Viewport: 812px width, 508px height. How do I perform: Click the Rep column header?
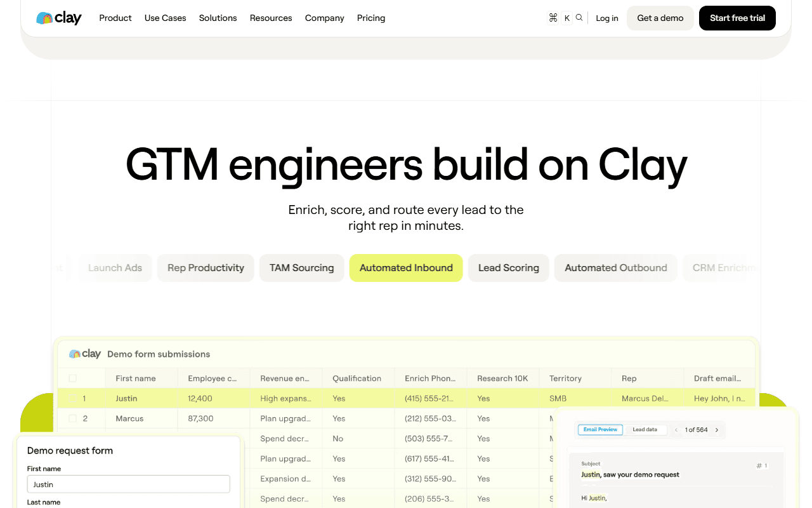pos(648,378)
